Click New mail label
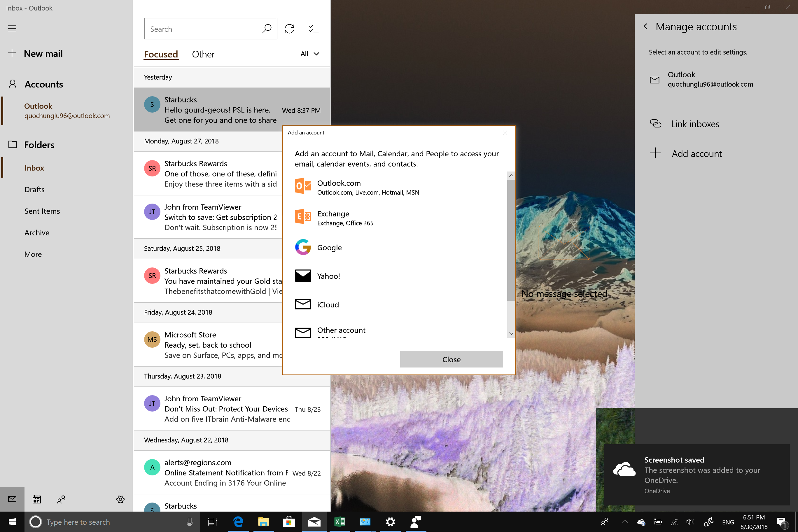798x532 pixels. click(x=43, y=54)
